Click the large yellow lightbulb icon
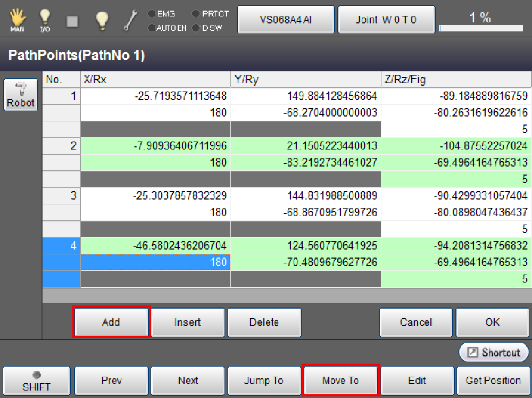This screenshot has height=398, width=532. pos(102,20)
